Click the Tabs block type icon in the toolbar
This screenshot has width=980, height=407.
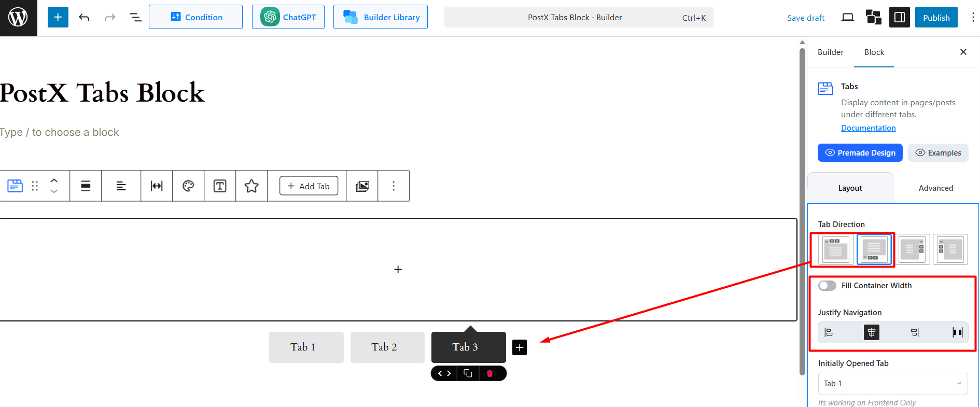15,186
